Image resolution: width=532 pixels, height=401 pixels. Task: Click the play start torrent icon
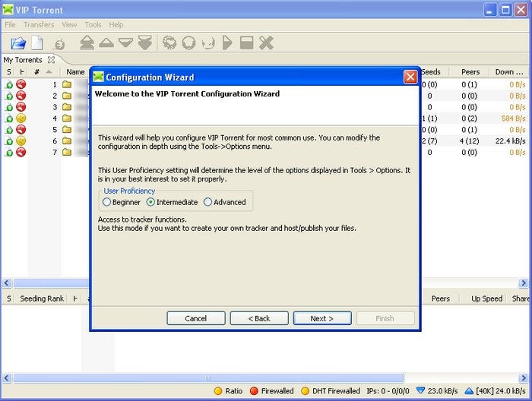[227, 43]
